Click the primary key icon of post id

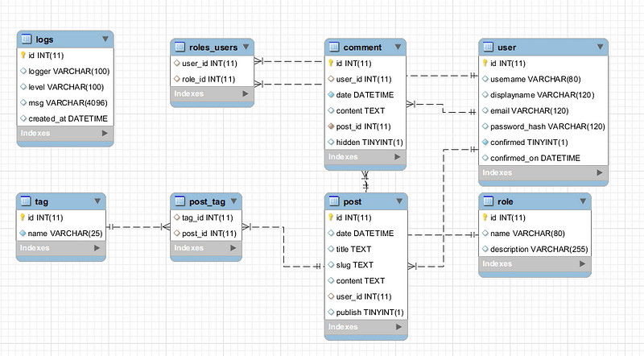coord(331,217)
